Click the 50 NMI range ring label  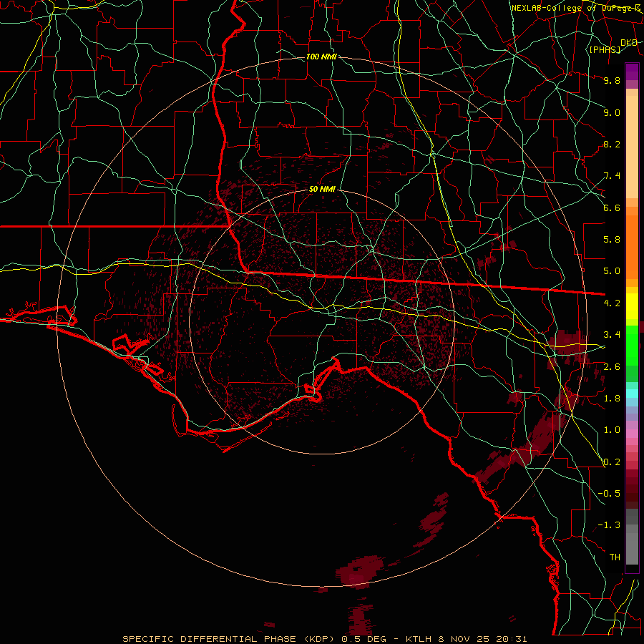coord(322,190)
